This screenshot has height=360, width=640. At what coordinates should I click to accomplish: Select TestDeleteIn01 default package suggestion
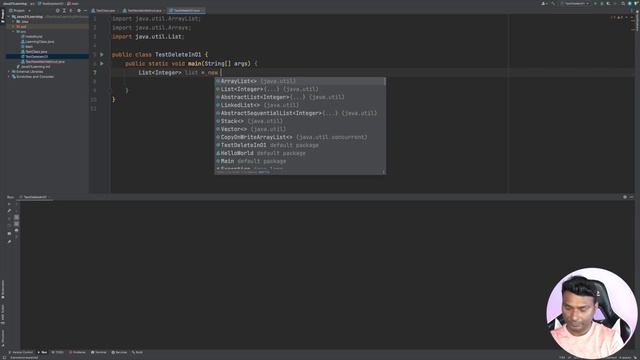pos(300,145)
